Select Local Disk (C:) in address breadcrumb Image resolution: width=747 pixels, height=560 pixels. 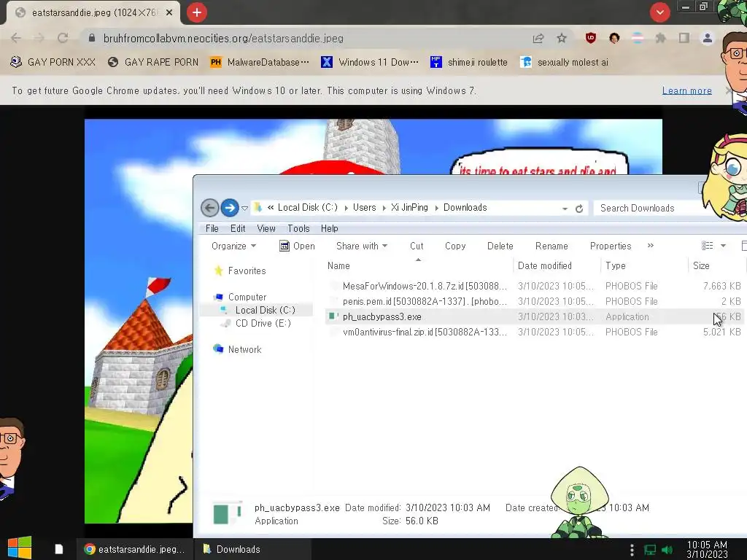tap(307, 208)
